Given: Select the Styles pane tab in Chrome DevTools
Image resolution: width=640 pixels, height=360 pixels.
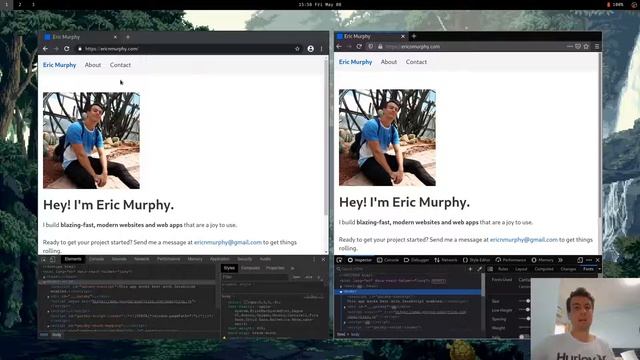Looking at the screenshot, I should tap(229, 268).
